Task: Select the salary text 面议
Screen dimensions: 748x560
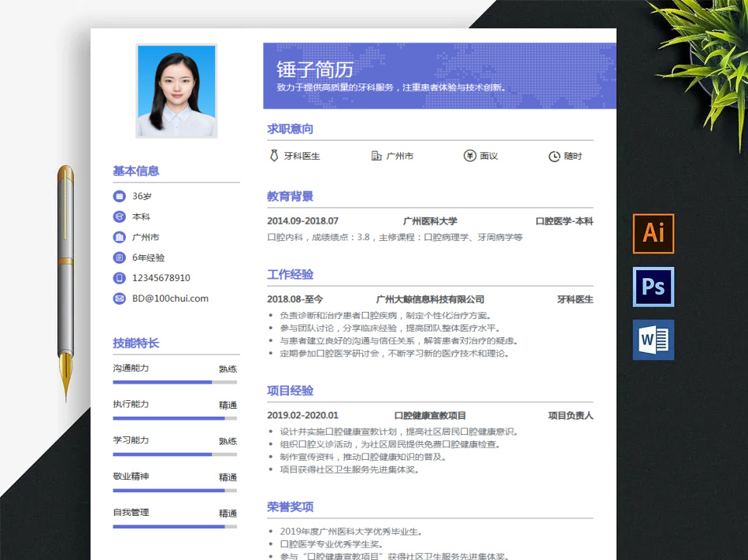Action: click(x=489, y=156)
